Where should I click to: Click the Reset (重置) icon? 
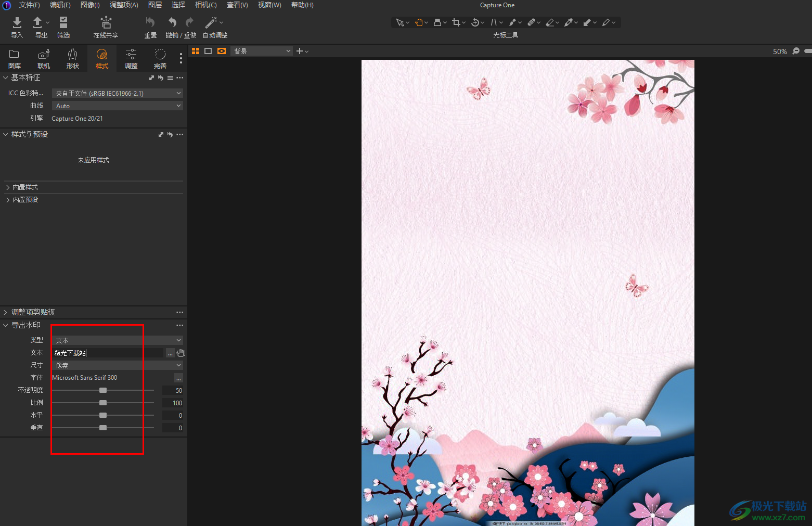pos(150,23)
